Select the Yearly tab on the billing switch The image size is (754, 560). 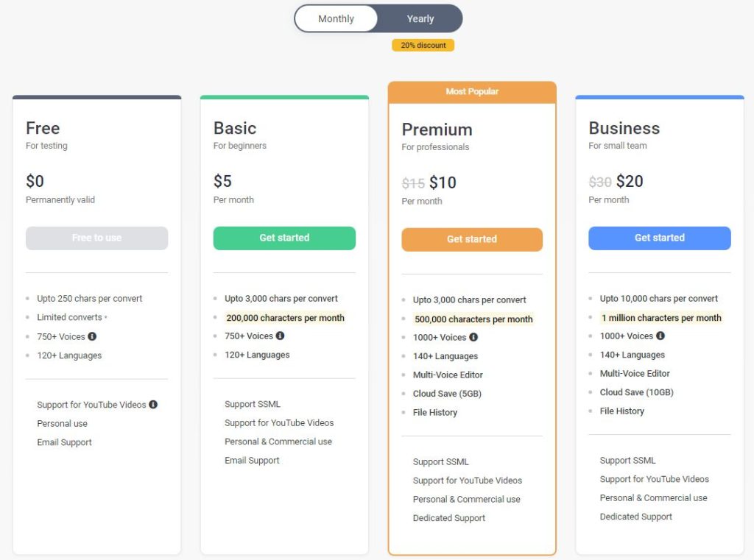420,18
